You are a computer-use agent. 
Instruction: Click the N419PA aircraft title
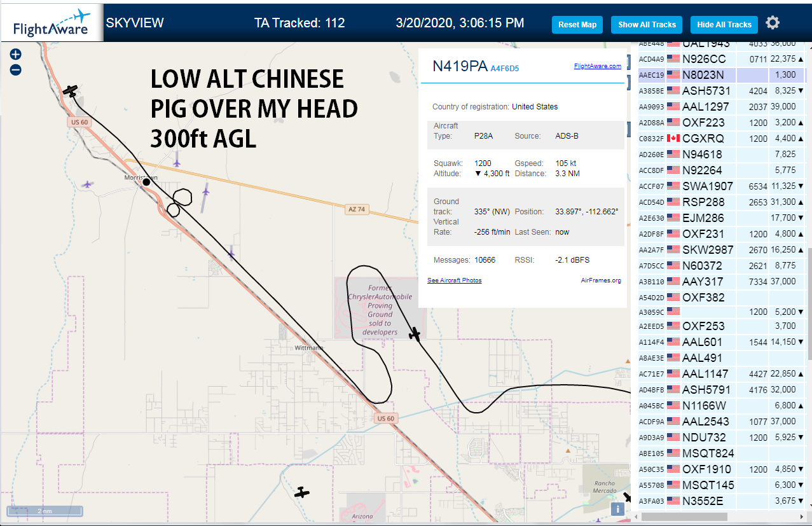tap(460, 66)
